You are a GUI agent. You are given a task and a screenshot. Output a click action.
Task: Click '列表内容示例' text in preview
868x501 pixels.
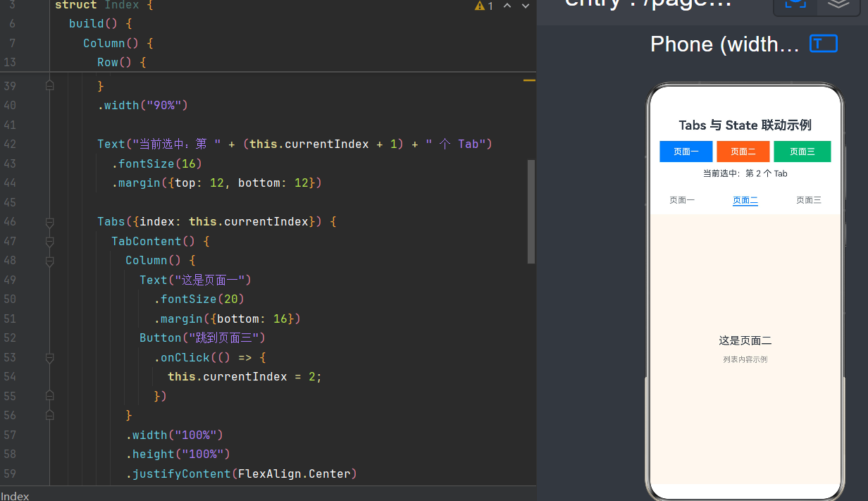pos(745,359)
